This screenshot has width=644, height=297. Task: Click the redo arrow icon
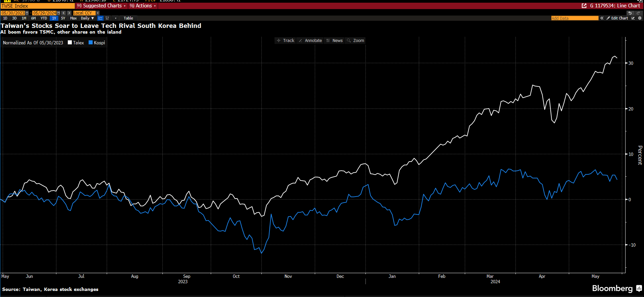pyautogui.click(x=638, y=13)
